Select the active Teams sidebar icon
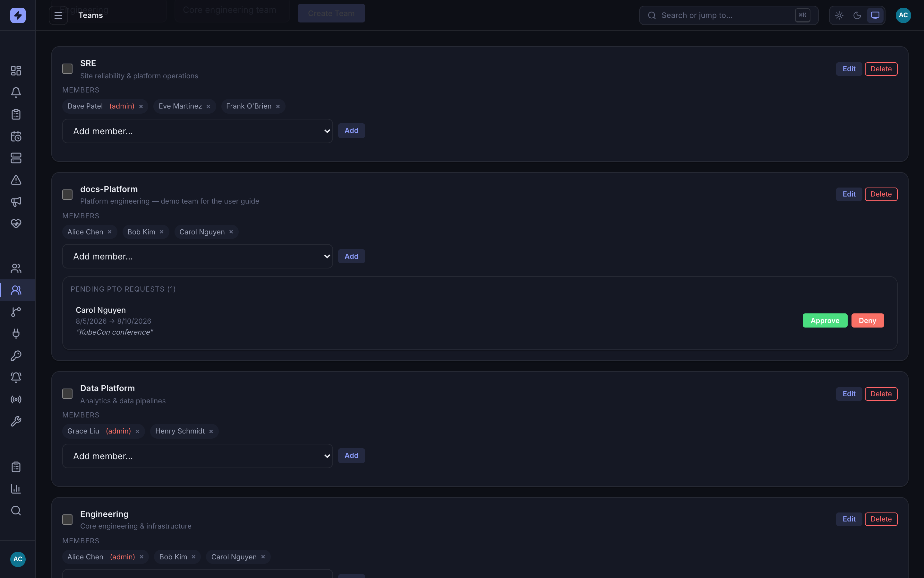Image resolution: width=924 pixels, height=578 pixels. pyautogui.click(x=16, y=290)
